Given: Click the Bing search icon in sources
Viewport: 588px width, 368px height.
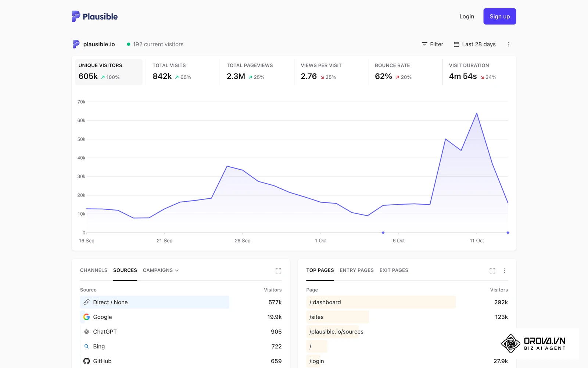Looking at the screenshot, I should point(86,346).
